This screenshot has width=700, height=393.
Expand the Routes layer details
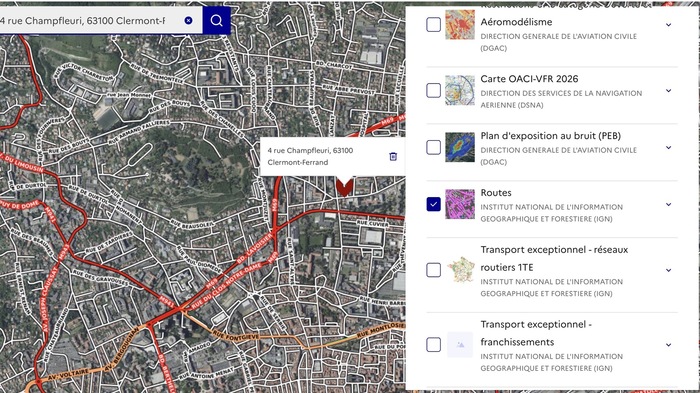coord(668,204)
